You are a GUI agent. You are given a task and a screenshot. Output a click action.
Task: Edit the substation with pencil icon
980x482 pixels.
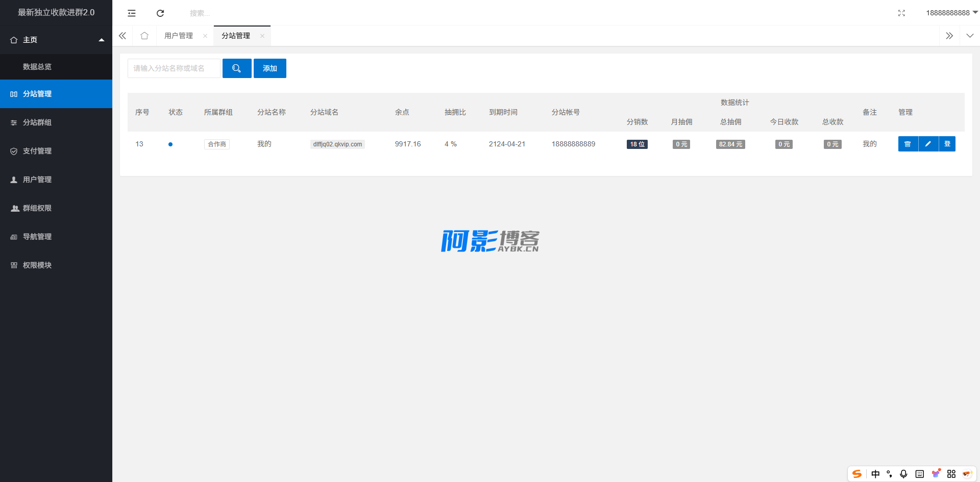tap(928, 144)
